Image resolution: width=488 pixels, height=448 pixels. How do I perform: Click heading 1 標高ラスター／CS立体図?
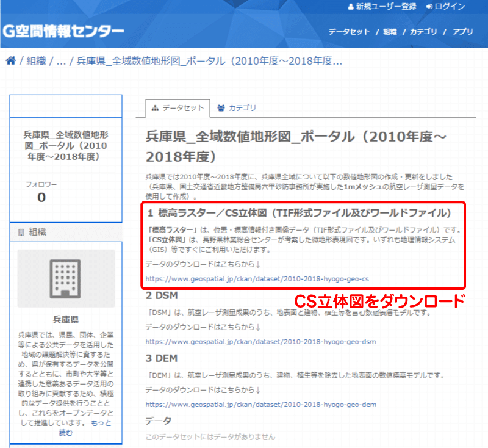pyautogui.click(x=300, y=213)
